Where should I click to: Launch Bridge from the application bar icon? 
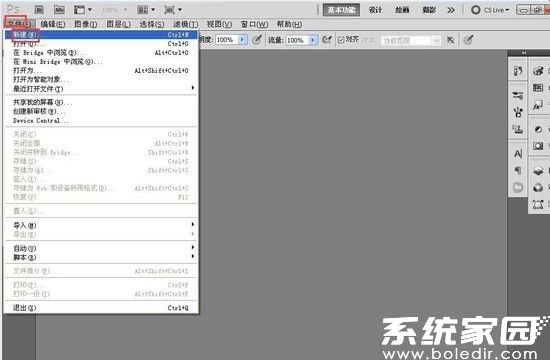coord(39,10)
